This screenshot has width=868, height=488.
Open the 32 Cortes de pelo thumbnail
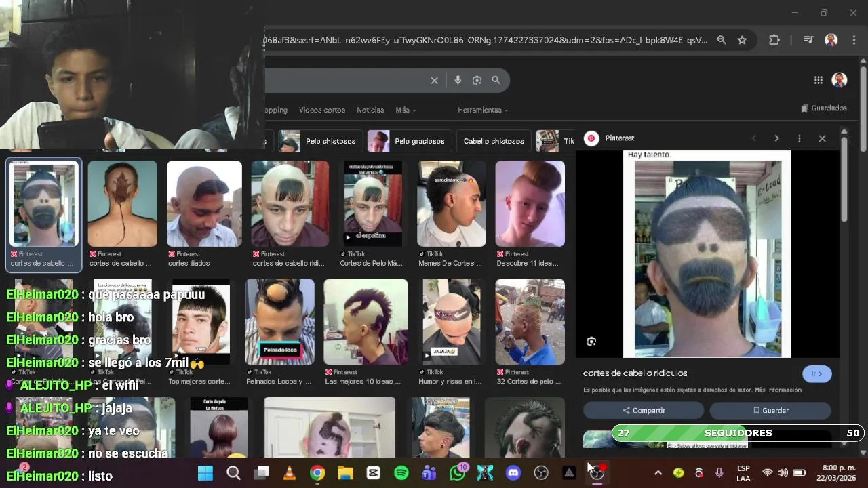point(530,322)
